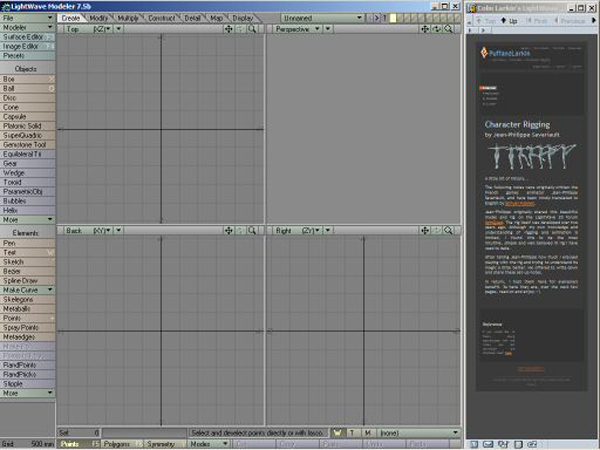This screenshot has width=600, height=450.
Task: Select the move/pan icon in Top viewport
Action: [x=228, y=29]
